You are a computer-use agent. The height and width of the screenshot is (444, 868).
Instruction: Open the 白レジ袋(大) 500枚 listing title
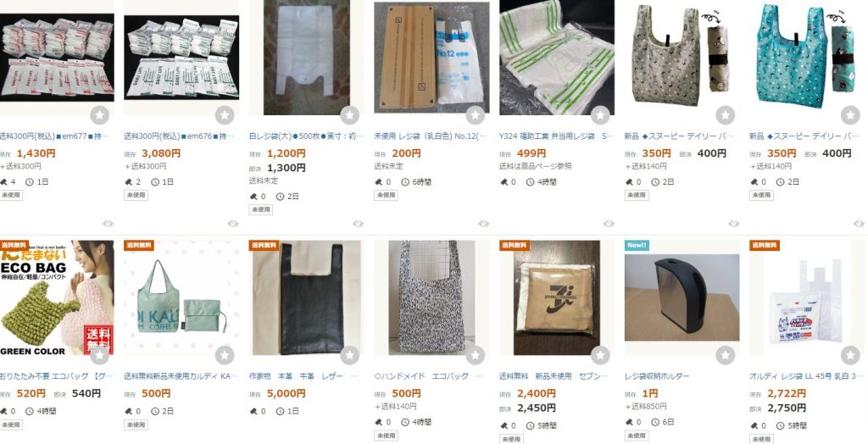tap(307, 136)
